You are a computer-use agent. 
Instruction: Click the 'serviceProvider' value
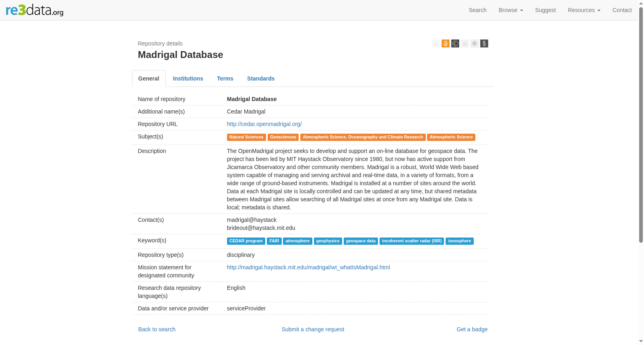tap(246, 308)
